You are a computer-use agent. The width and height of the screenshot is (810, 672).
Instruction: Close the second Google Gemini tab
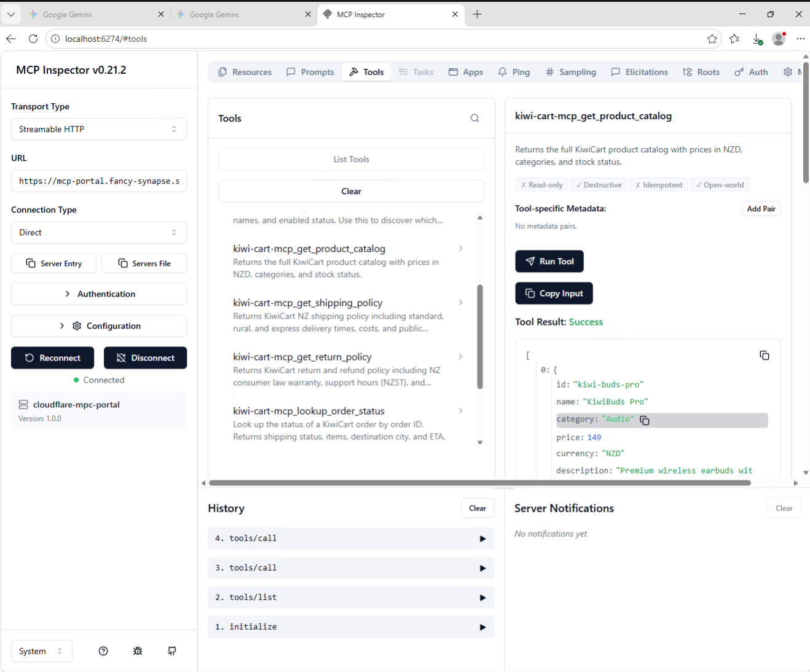pyautogui.click(x=308, y=14)
